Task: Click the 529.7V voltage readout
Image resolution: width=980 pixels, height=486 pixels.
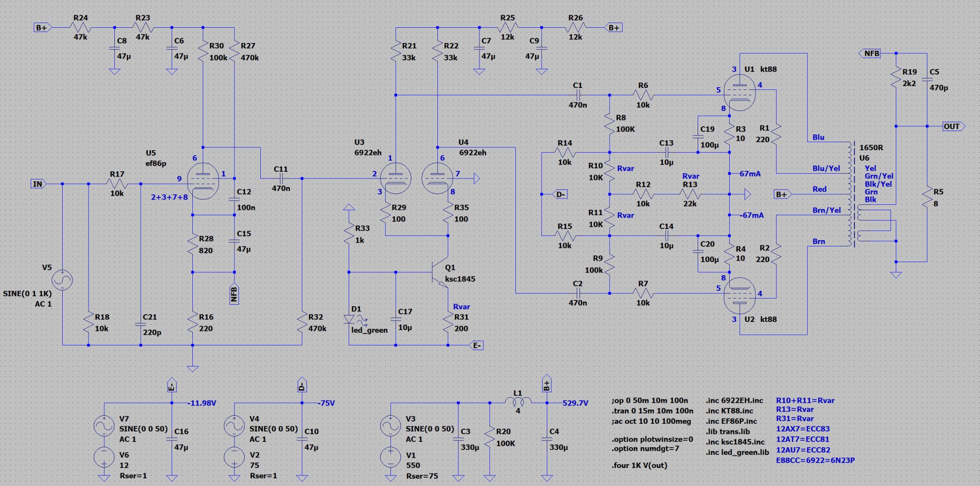Action: [575, 403]
